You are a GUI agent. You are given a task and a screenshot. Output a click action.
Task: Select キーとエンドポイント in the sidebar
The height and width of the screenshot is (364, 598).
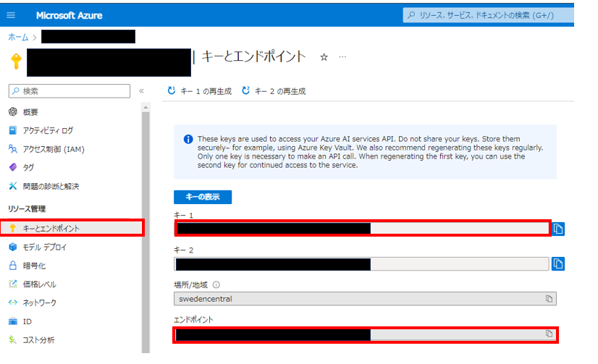72,228
